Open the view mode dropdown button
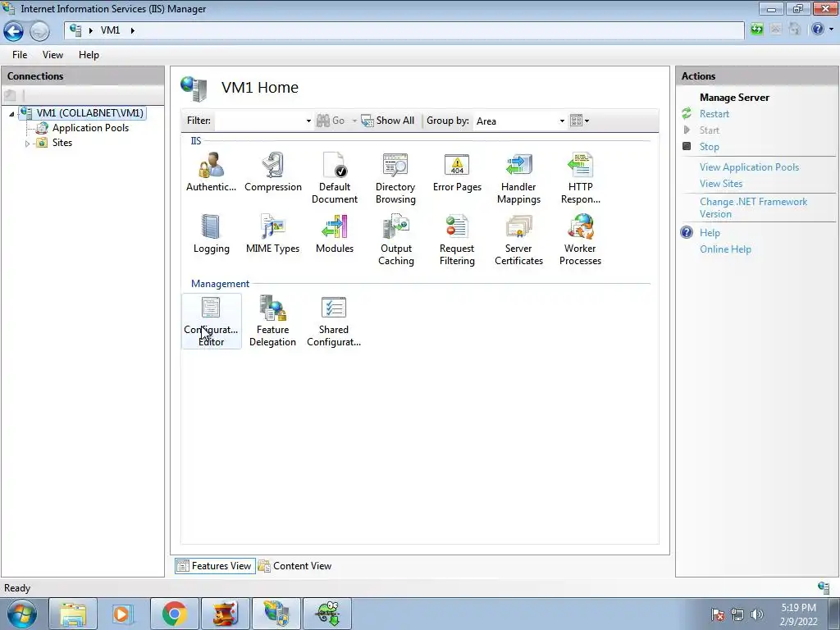The width and height of the screenshot is (840, 630). [x=580, y=121]
